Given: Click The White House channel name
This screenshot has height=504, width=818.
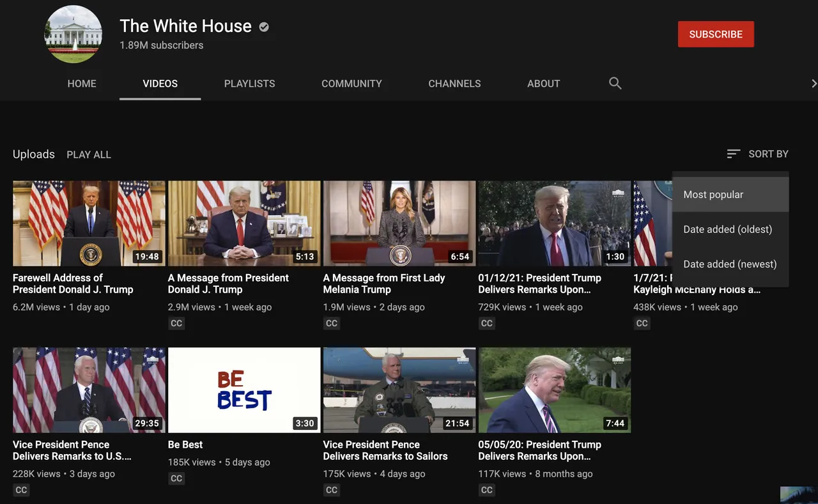Looking at the screenshot, I should tap(185, 26).
